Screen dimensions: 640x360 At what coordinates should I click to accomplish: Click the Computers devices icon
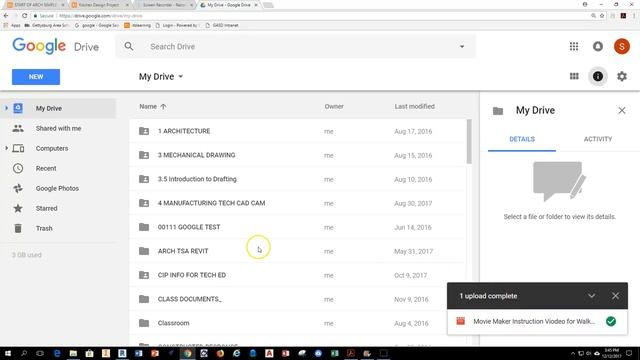click(18, 148)
